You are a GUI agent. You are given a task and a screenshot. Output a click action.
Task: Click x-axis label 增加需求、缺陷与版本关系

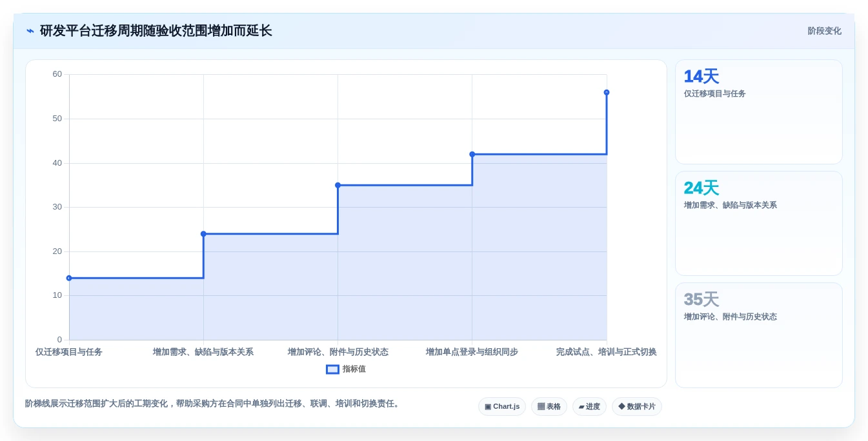coord(203,352)
